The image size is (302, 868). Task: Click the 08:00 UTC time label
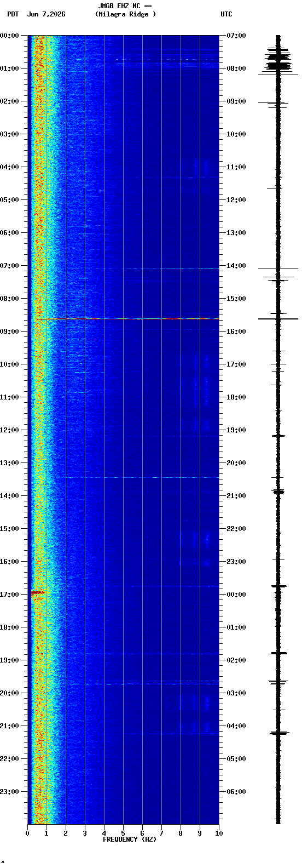pos(236,68)
